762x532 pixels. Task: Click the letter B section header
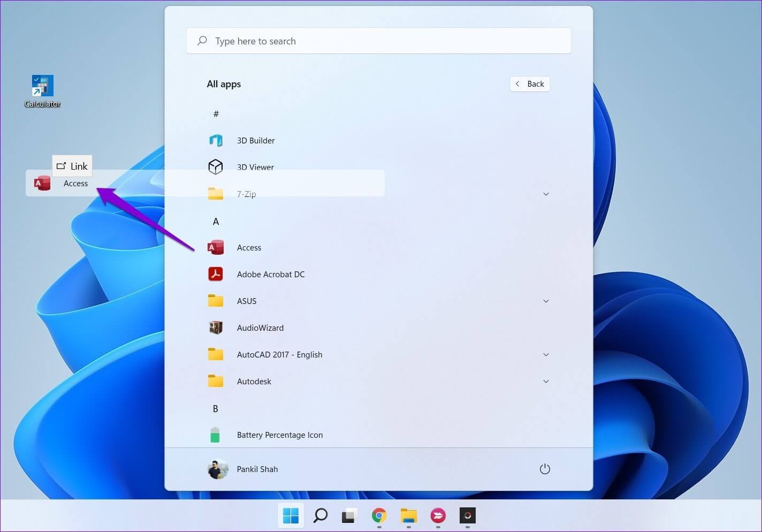(216, 409)
